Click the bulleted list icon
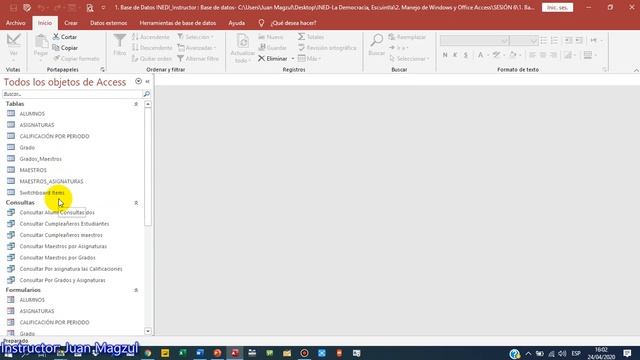 click(544, 40)
